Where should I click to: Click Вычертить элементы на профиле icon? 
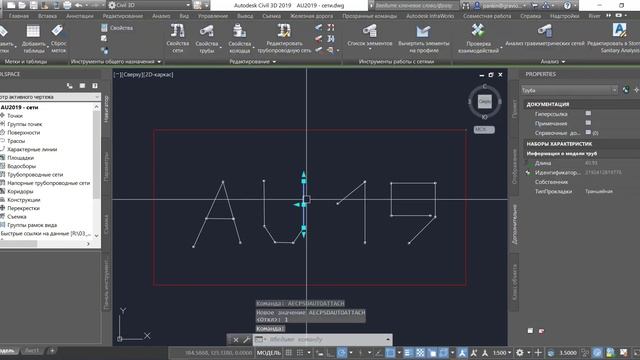tap(423, 31)
